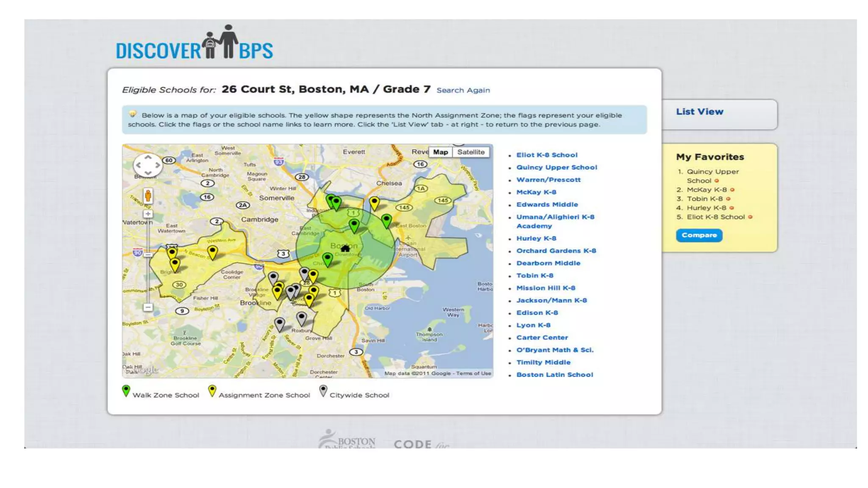Switch map to Satellite view
Image resolution: width=868 pixels, height=488 pixels.
pyautogui.click(x=471, y=152)
